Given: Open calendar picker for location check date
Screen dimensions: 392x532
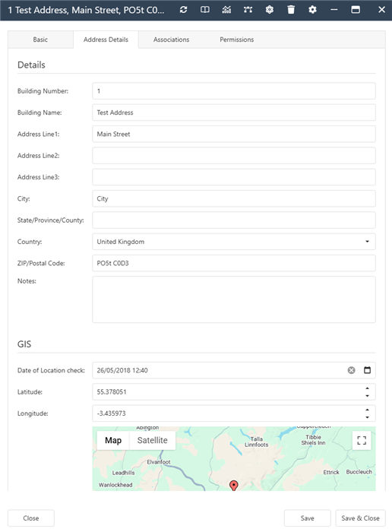Looking at the screenshot, I should point(367,370).
